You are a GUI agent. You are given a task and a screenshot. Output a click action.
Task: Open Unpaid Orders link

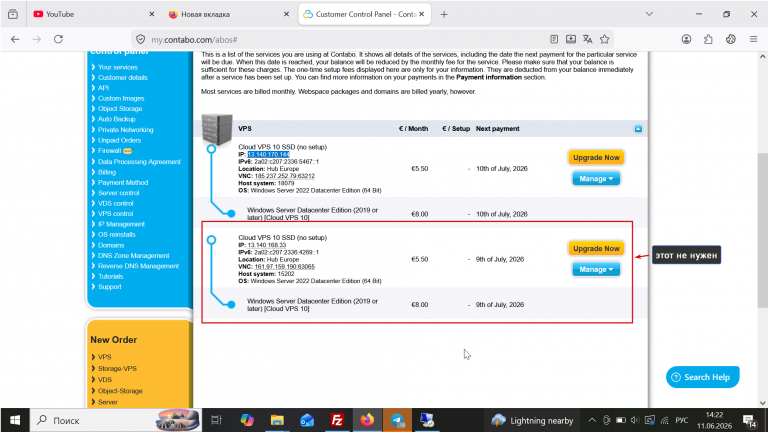click(x=120, y=140)
